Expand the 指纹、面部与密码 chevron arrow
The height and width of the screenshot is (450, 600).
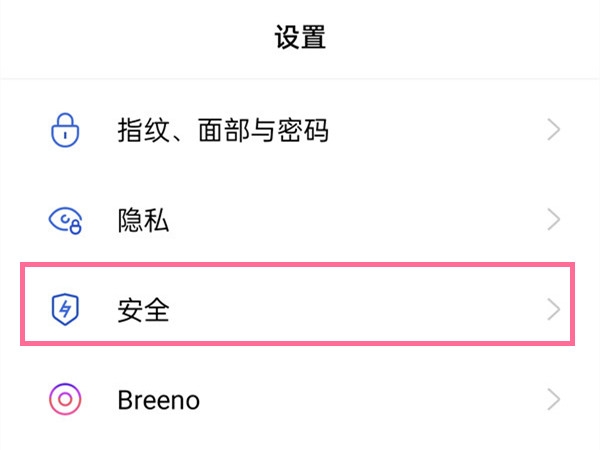pos(554,130)
